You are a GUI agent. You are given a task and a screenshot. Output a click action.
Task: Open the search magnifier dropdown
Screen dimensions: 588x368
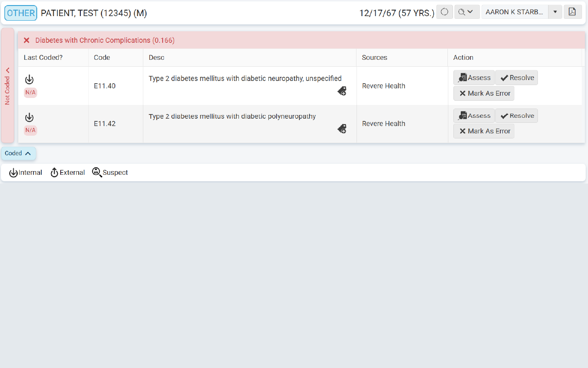pyautogui.click(x=466, y=12)
